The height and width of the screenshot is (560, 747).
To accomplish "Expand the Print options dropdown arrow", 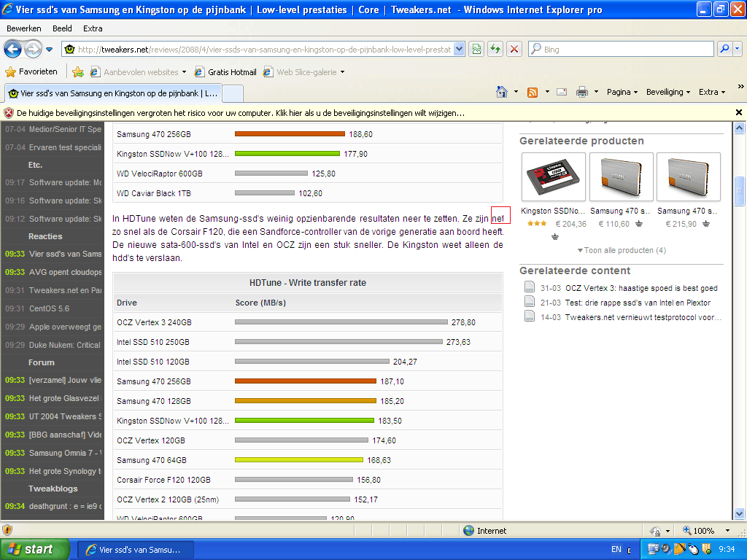I will [596, 92].
